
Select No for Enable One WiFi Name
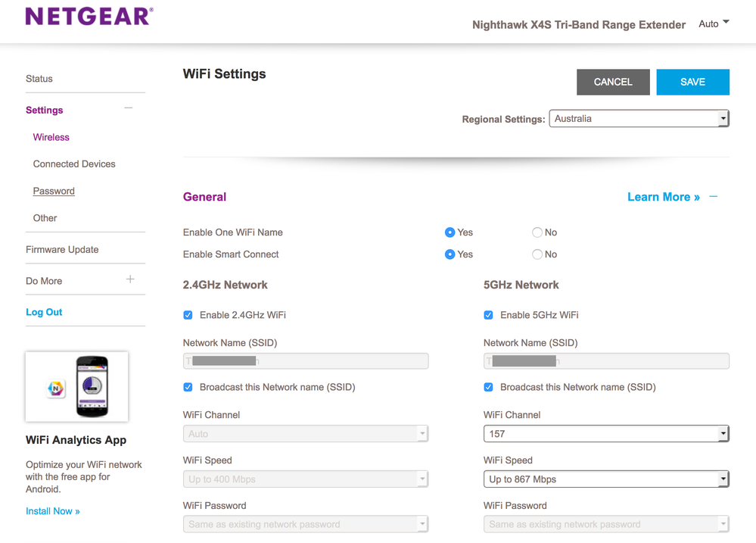(x=537, y=232)
